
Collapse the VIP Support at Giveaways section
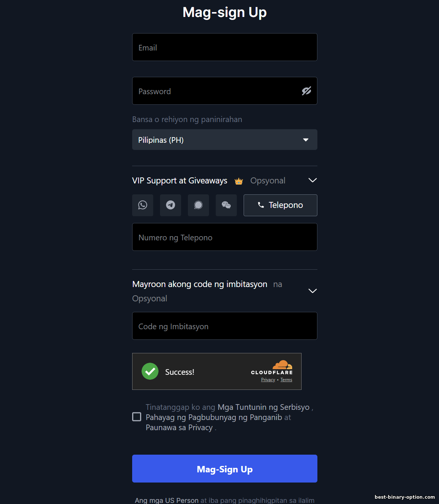click(x=312, y=180)
